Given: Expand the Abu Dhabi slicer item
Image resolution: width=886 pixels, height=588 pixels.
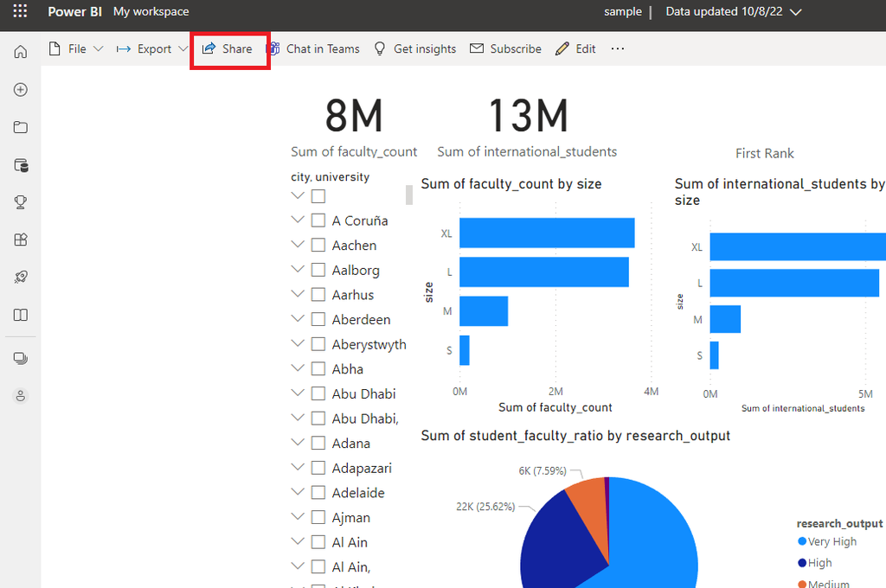Looking at the screenshot, I should click(298, 393).
